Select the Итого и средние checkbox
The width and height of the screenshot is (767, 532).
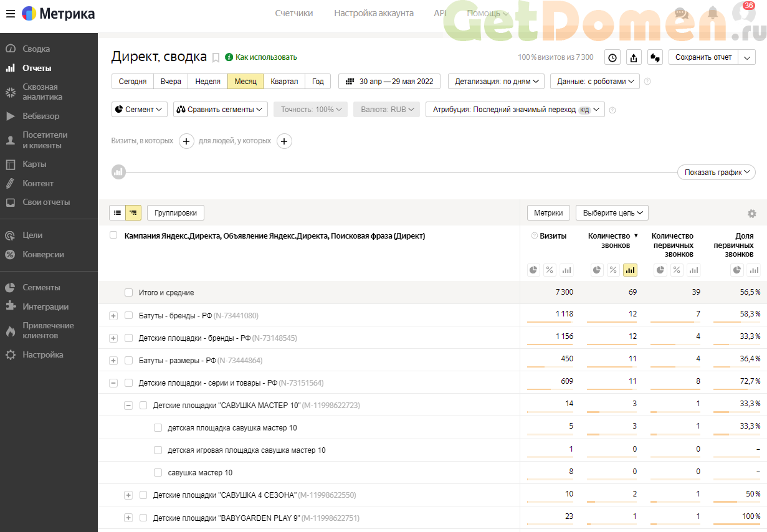[129, 293]
